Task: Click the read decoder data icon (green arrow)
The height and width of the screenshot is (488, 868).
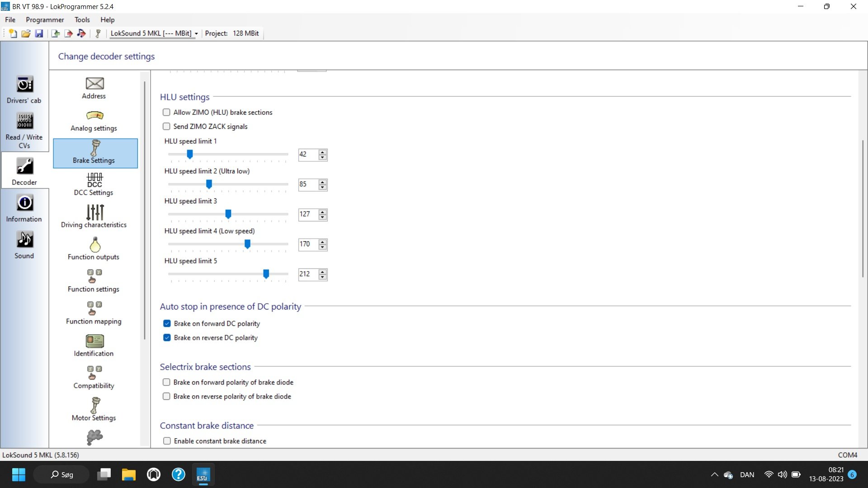Action: pyautogui.click(x=56, y=33)
